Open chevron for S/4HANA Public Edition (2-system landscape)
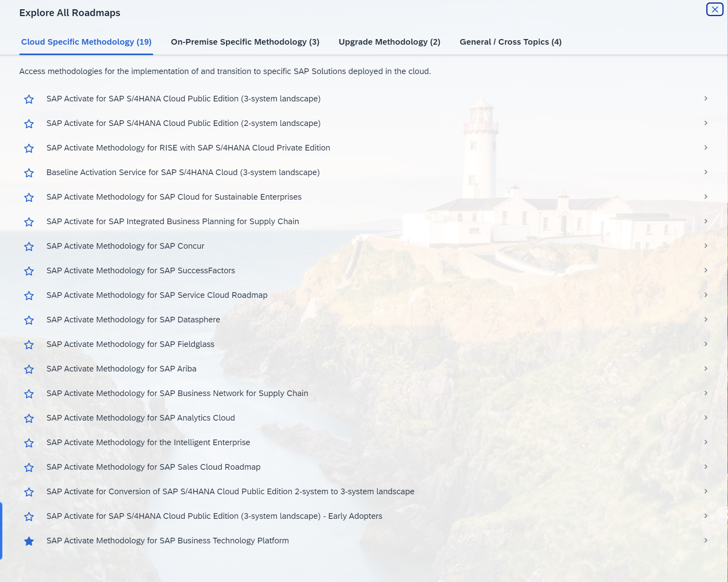This screenshot has height=582, width=728. coord(706,123)
